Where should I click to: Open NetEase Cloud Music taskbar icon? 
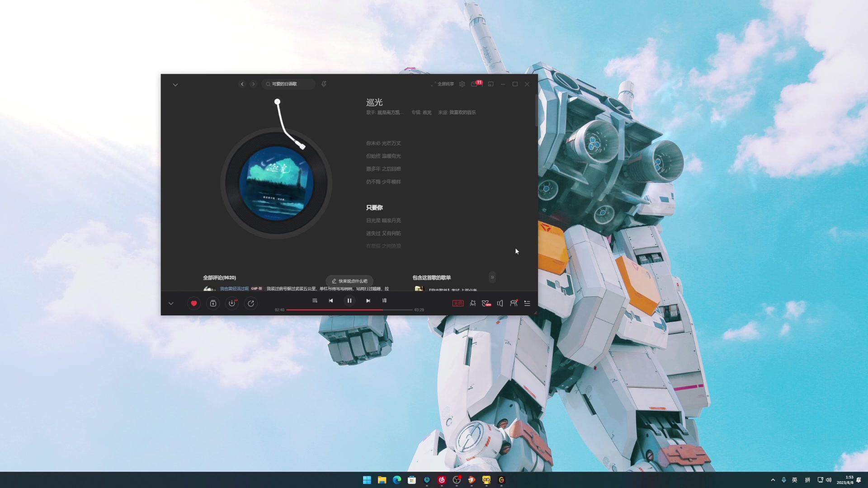[442, 480]
